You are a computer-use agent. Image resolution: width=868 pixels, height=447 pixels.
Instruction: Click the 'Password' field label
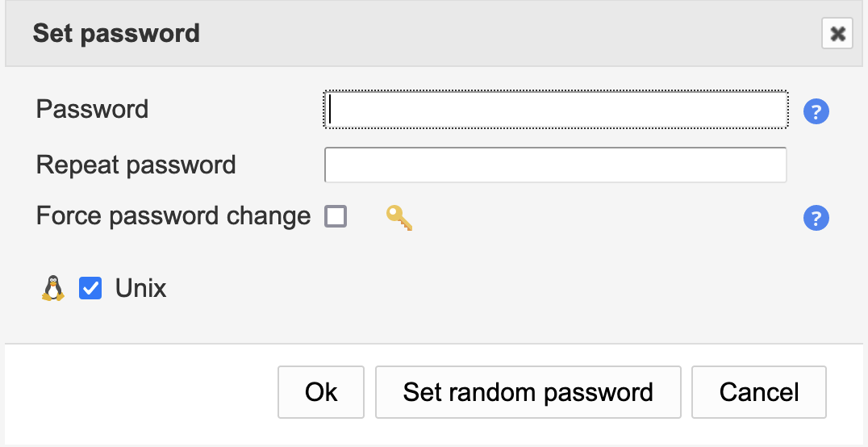[x=92, y=109]
